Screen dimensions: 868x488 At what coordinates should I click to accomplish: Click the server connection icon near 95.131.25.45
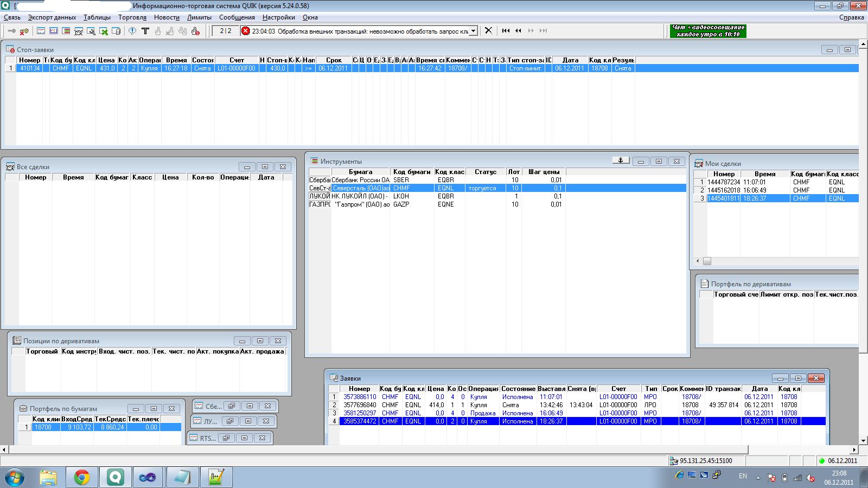674,461
